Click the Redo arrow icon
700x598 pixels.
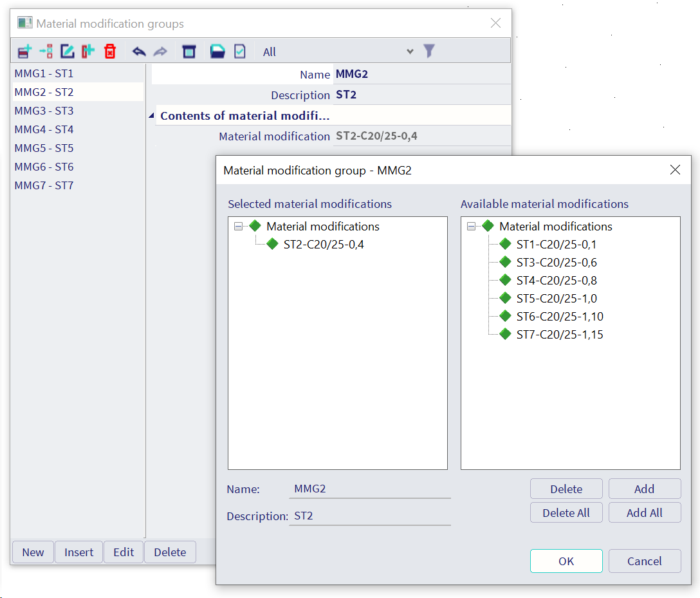point(160,51)
